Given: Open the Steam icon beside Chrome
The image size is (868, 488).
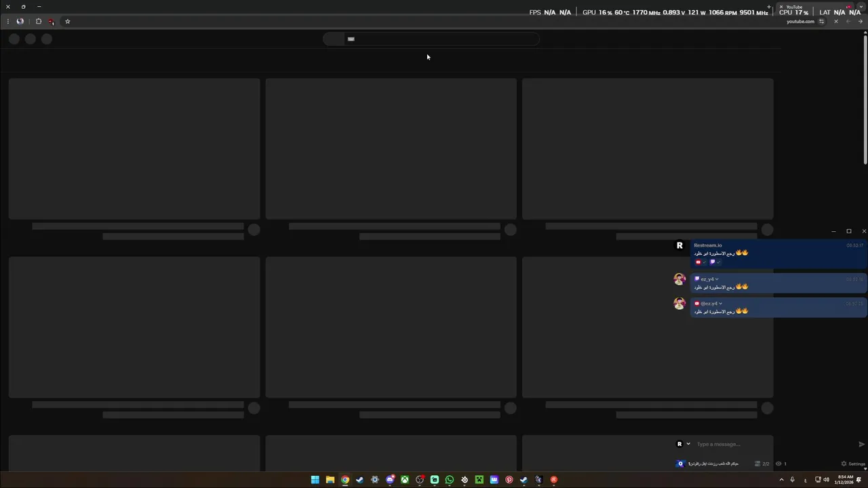Looking at the screenshot, I should [360, 480].
